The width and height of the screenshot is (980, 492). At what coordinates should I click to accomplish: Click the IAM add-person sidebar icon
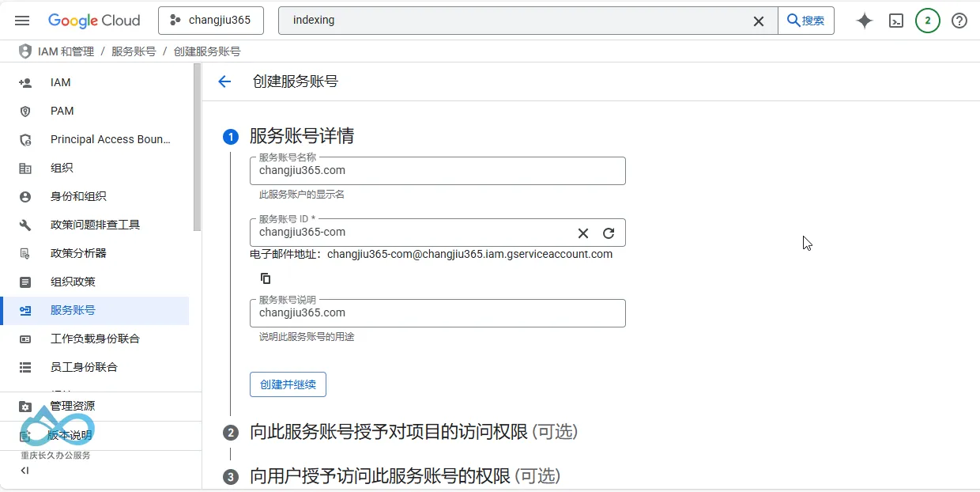point(25,82)
